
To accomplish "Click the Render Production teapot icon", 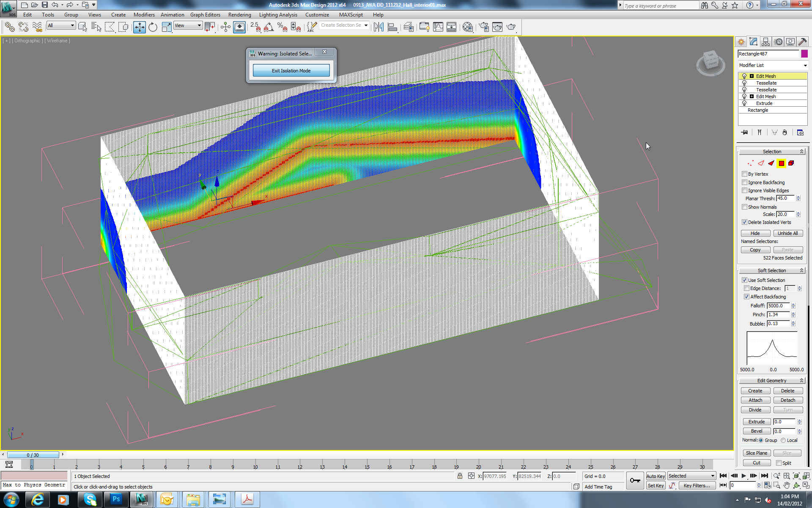I will pyautogui.click(x=511, y=27).
